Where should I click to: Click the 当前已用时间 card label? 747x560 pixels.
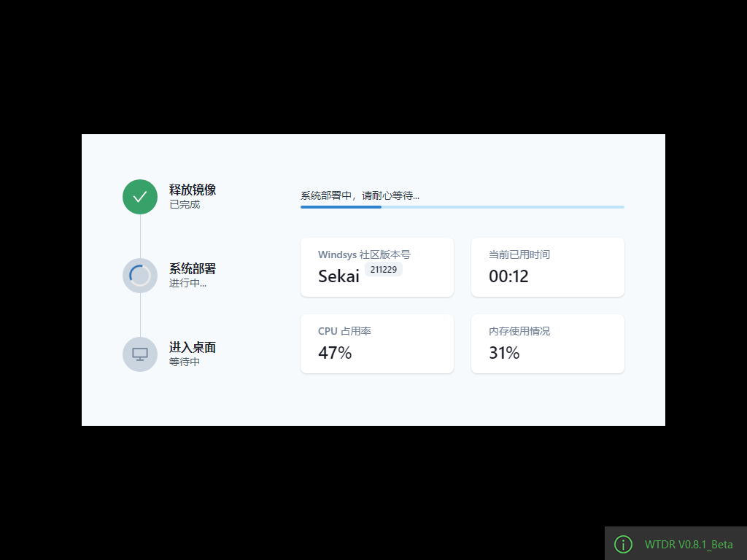tap(519, 254)
